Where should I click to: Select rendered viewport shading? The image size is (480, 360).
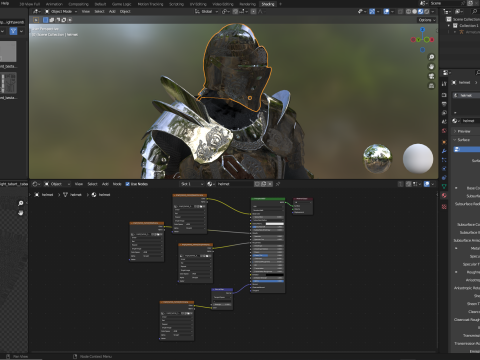[x=426, y=11]
